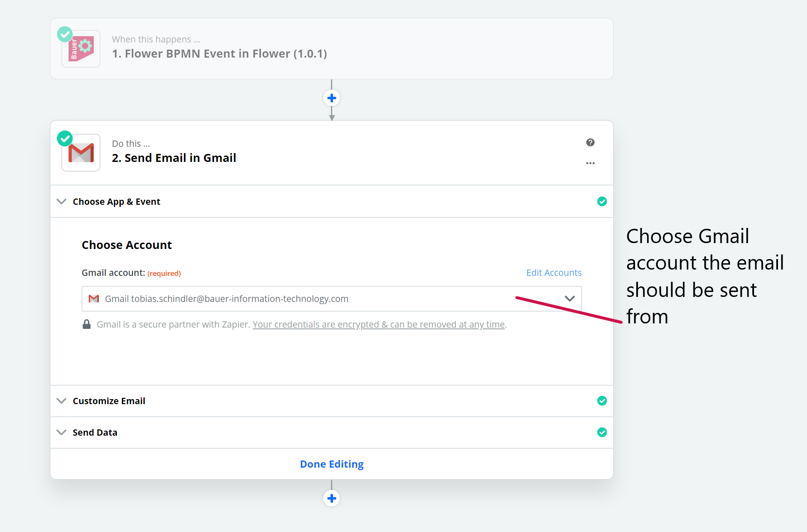
Task: Open step 1 Flower BPMN Event trigger
Action: [x=331, y=48]
